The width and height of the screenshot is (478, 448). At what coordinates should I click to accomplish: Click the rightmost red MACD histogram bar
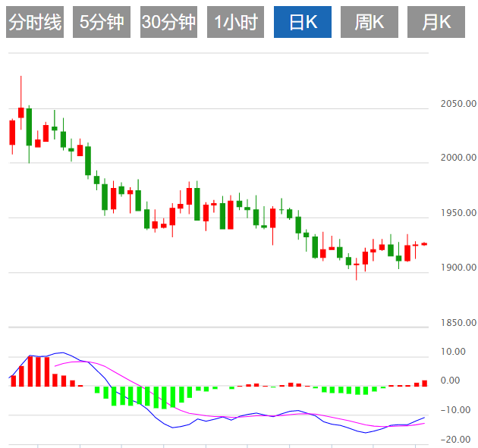[x=425, y=383]
